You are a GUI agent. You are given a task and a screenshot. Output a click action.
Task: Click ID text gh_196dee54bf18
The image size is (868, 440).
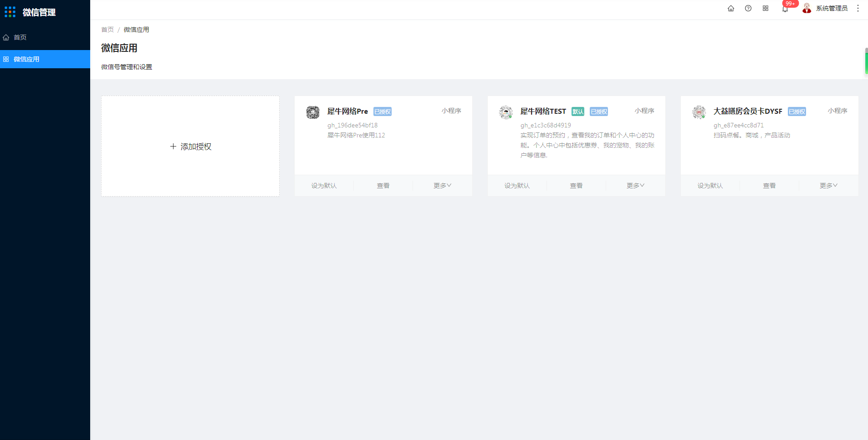[352, 125]
